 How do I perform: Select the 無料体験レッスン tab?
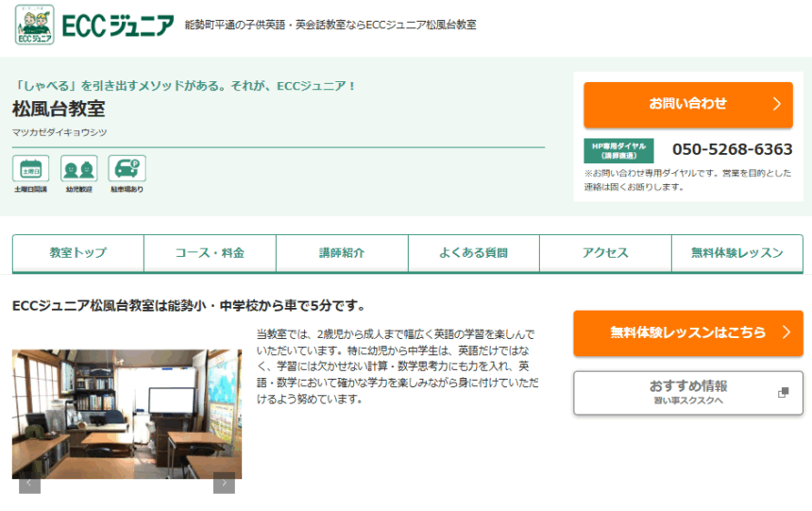coord(736,253)
